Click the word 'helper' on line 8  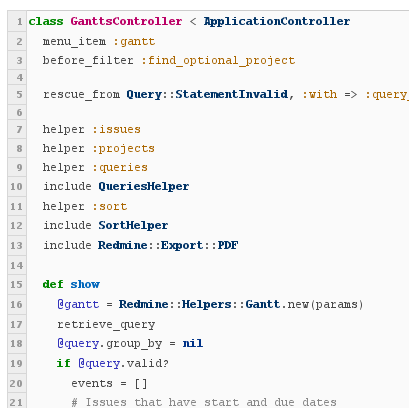64,149
